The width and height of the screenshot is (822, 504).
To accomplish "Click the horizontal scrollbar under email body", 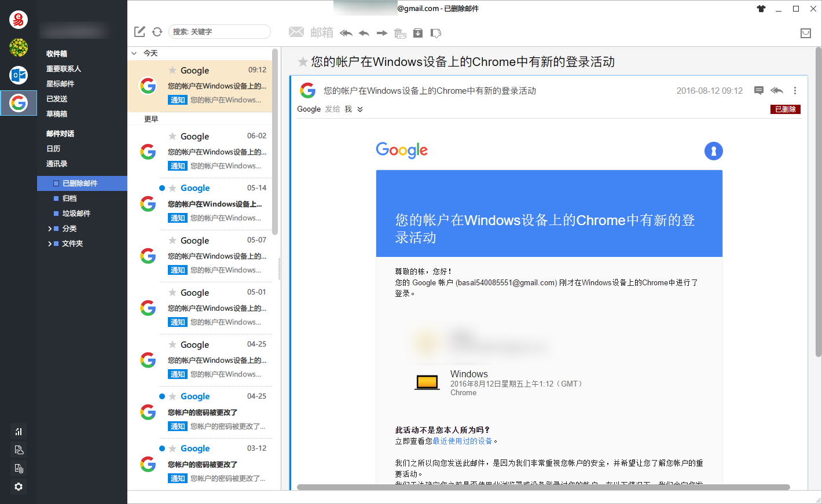I will tap(544, 487).
